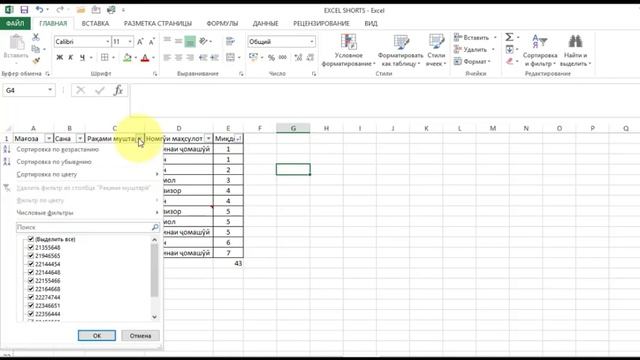Image resolution: width=640 pixels, height=360 pixels.
Task: Apply percent style format
Action: 271,58
